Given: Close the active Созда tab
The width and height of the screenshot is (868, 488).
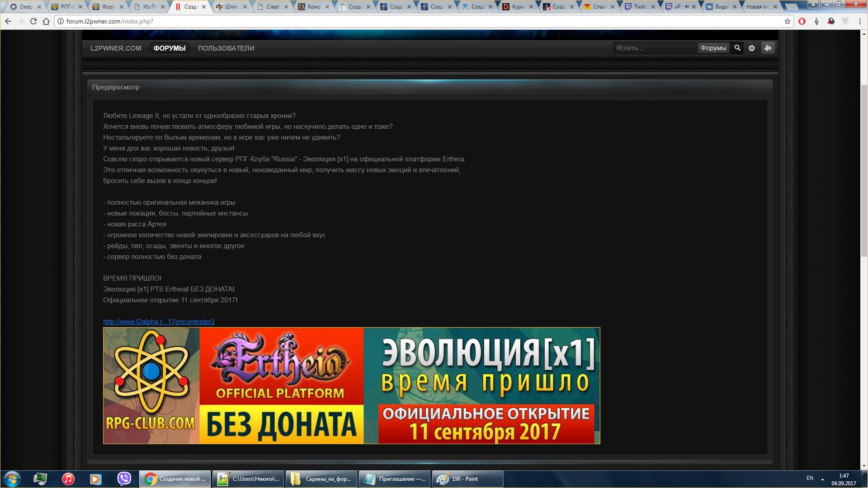Looking at the screenshot, I should tap(204, 7).
